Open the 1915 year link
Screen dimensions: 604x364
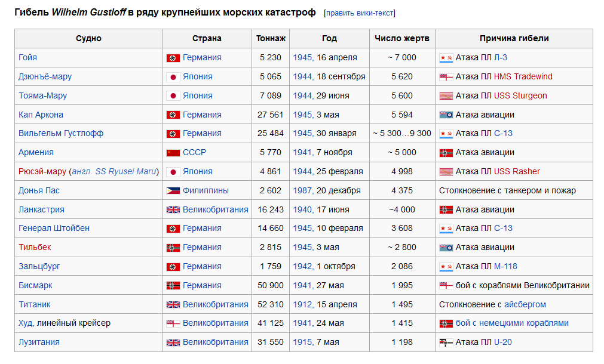302,342
